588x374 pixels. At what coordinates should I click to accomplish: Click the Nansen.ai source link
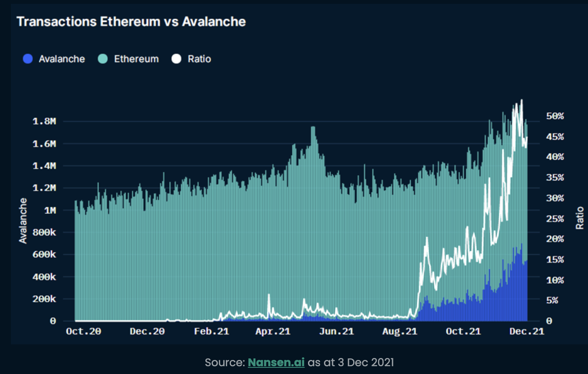[276, 362]
